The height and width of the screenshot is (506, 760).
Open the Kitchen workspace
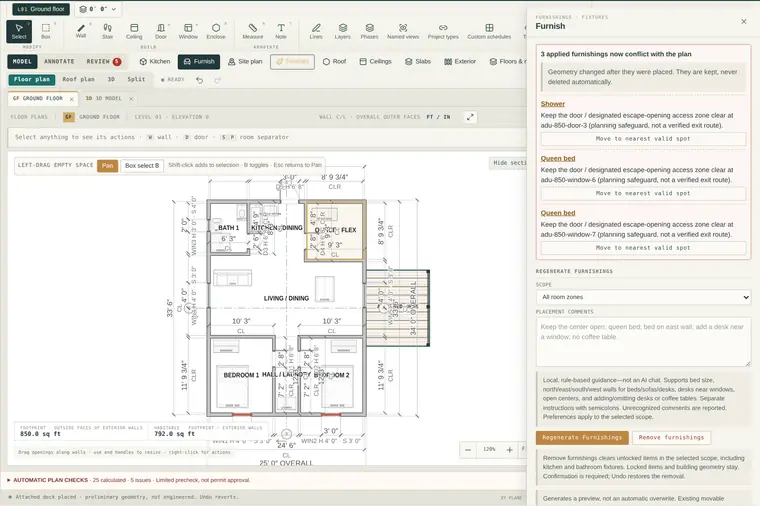click(155, 62)
